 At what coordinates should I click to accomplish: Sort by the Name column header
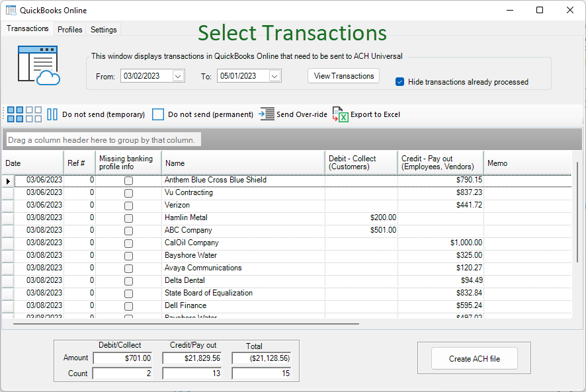point(243,163)
